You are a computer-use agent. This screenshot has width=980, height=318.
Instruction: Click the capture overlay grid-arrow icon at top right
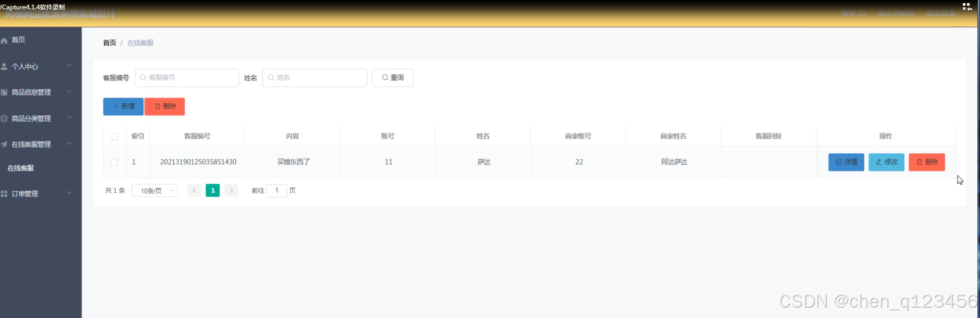click(967, 7)
